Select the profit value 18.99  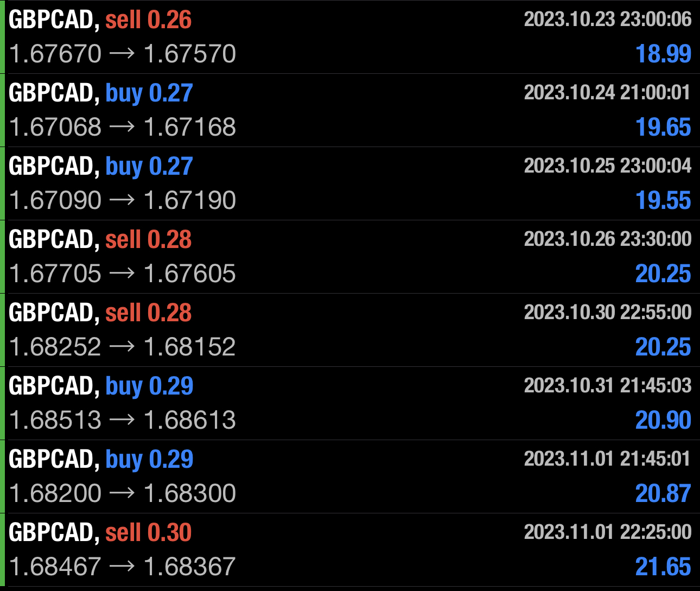662,54
